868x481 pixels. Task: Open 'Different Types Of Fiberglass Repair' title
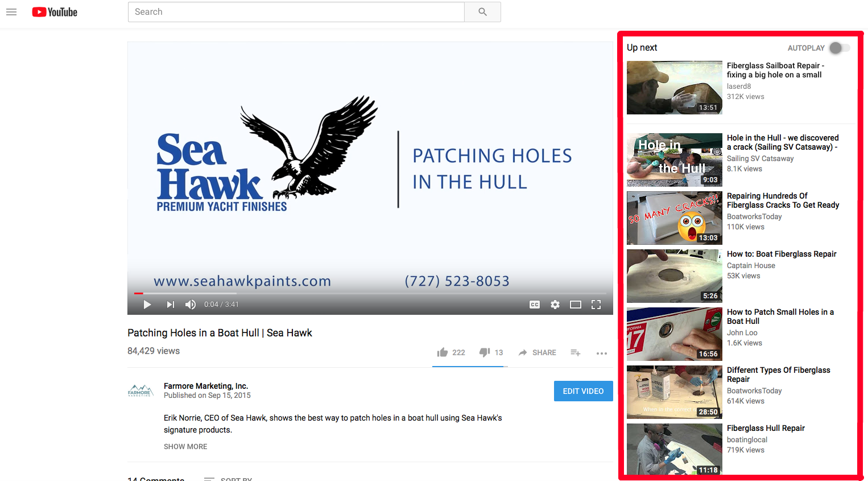click(779, 375)
